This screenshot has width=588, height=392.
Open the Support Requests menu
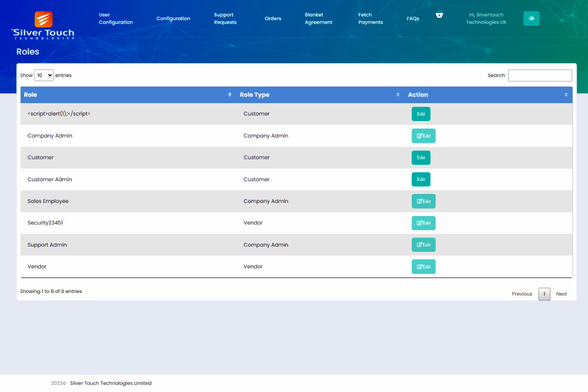pos(225,19)
